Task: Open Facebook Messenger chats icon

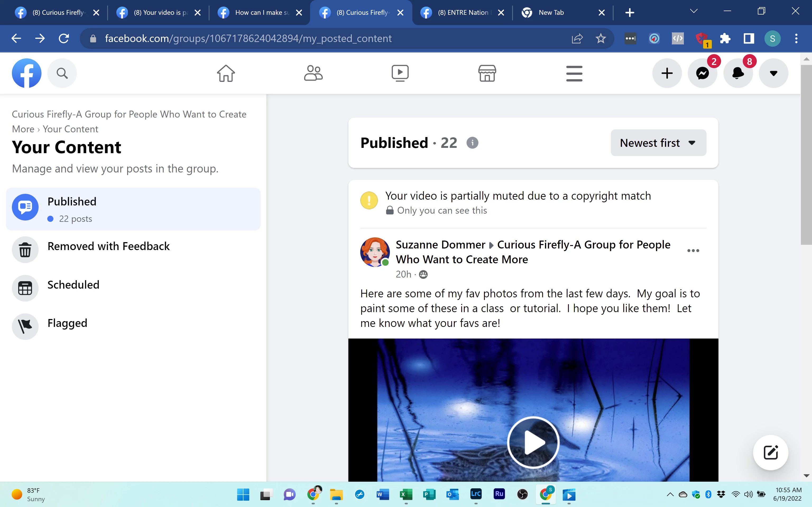Action: click(702, 73)
